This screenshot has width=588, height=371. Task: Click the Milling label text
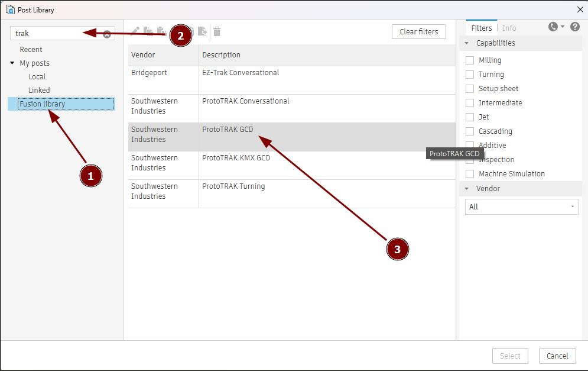[x=490, y=60]
